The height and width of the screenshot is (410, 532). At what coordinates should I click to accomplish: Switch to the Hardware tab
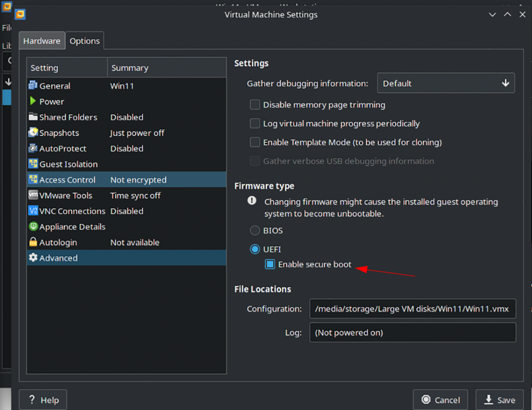(42, 40)
